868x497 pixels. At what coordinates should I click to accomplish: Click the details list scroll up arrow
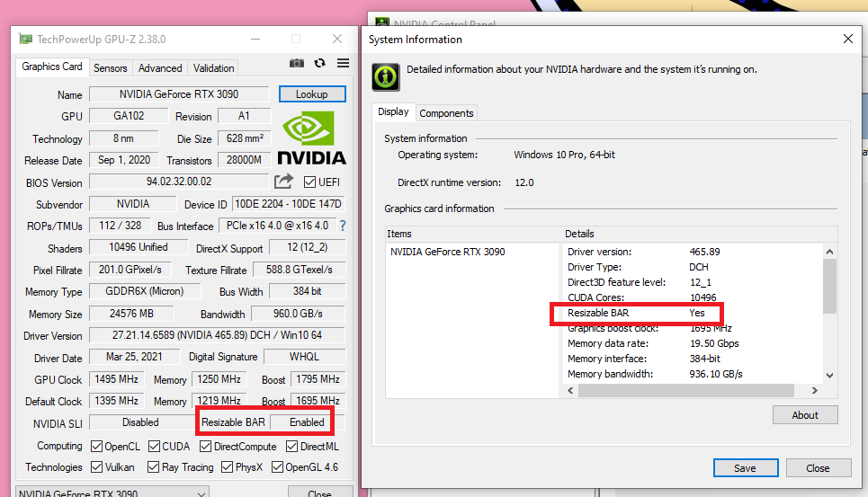coord(829,252)
